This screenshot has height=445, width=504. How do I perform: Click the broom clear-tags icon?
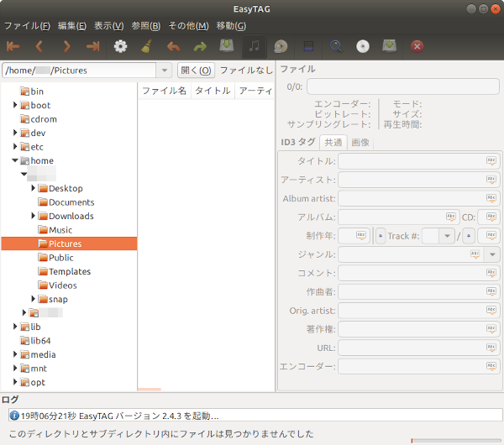coord(146,46)
